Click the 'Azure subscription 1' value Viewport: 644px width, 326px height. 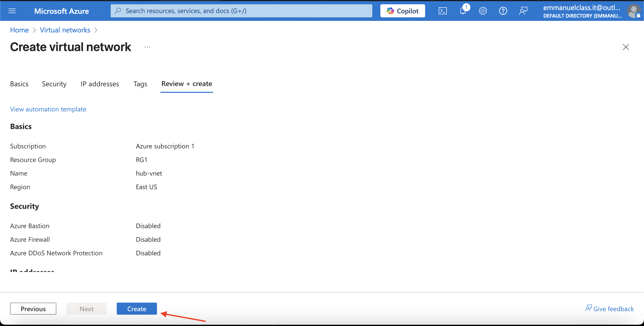tap(165, 146)
